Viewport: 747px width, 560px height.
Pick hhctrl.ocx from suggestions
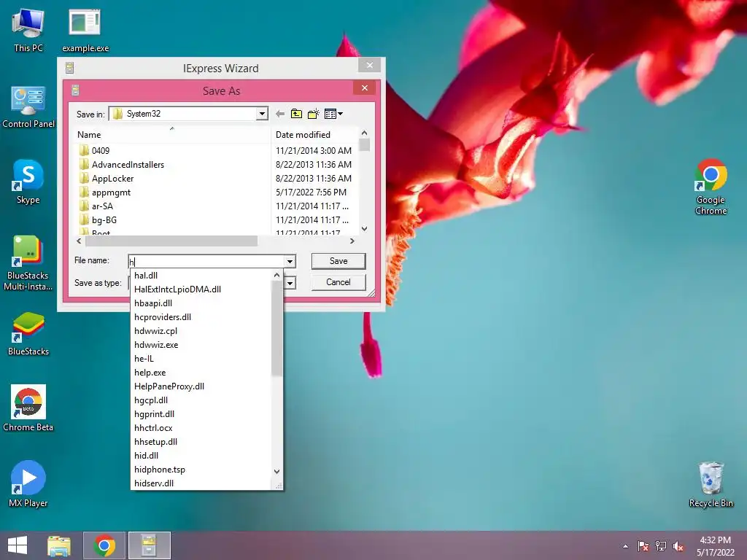point(201,427)
